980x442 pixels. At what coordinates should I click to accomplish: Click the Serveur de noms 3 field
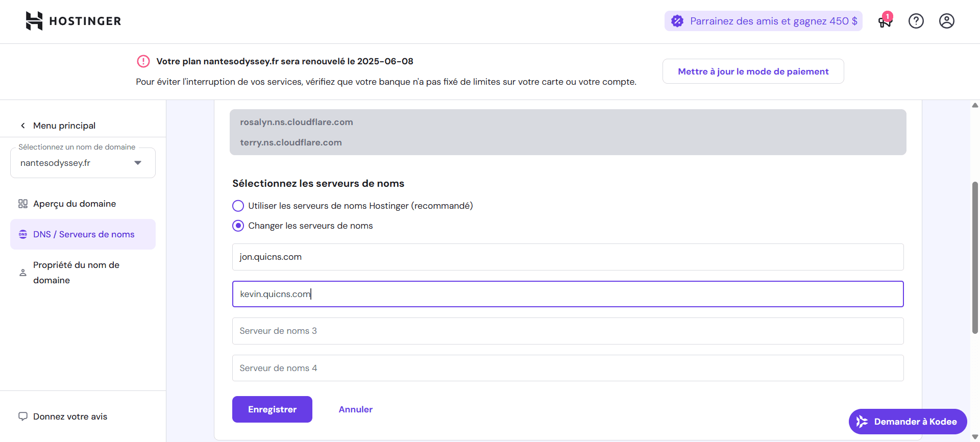pos(568,331)
